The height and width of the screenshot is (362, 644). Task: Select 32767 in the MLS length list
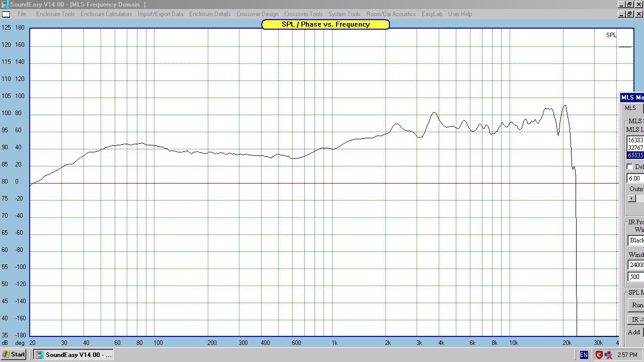[x=635, y=148]
